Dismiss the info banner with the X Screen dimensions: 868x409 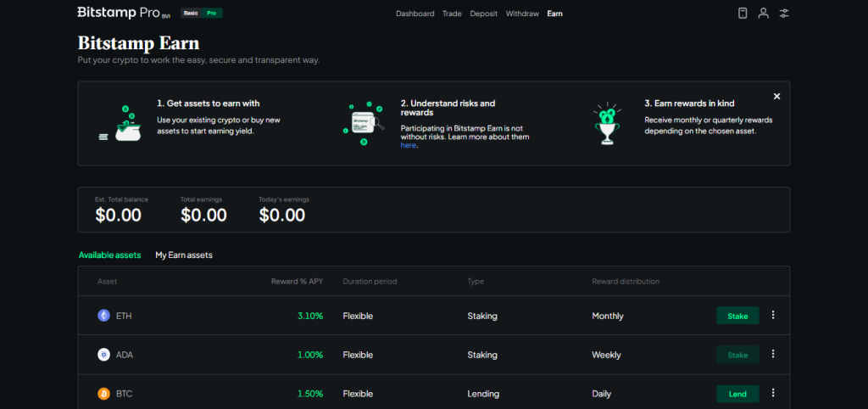(x=776, y=97)
